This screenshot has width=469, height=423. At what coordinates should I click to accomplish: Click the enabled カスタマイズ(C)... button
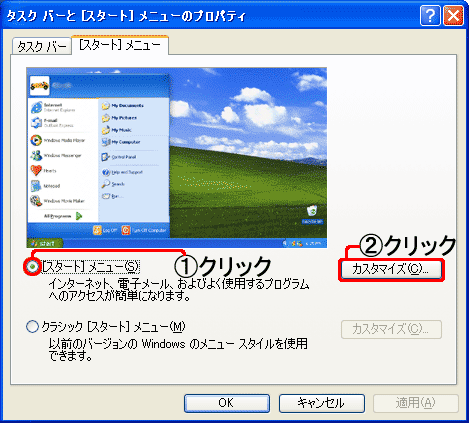pos(391,269)
